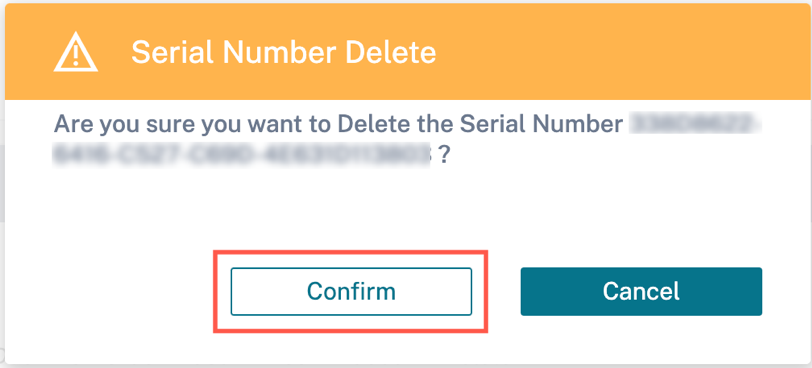The image size is (812, 368).
Task: Click the exclamation mark inside the triangle
Action: point(76,57)
